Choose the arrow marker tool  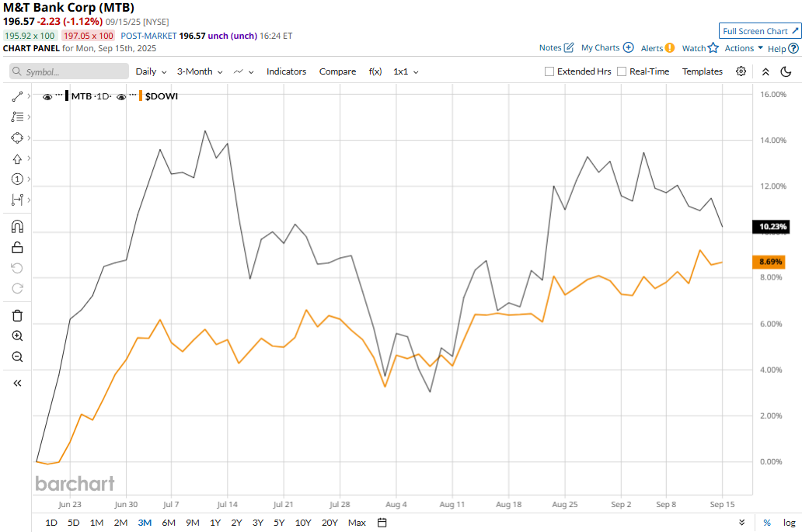17,159
